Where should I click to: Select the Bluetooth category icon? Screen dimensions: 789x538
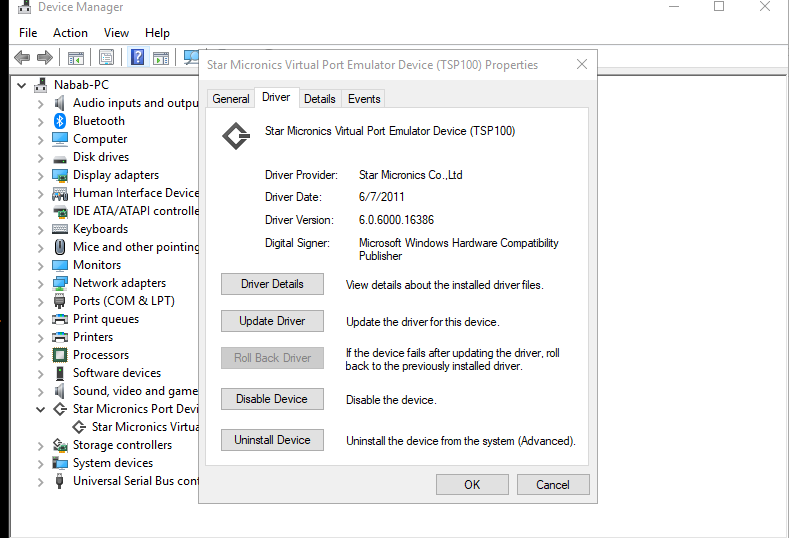(60, 121)
